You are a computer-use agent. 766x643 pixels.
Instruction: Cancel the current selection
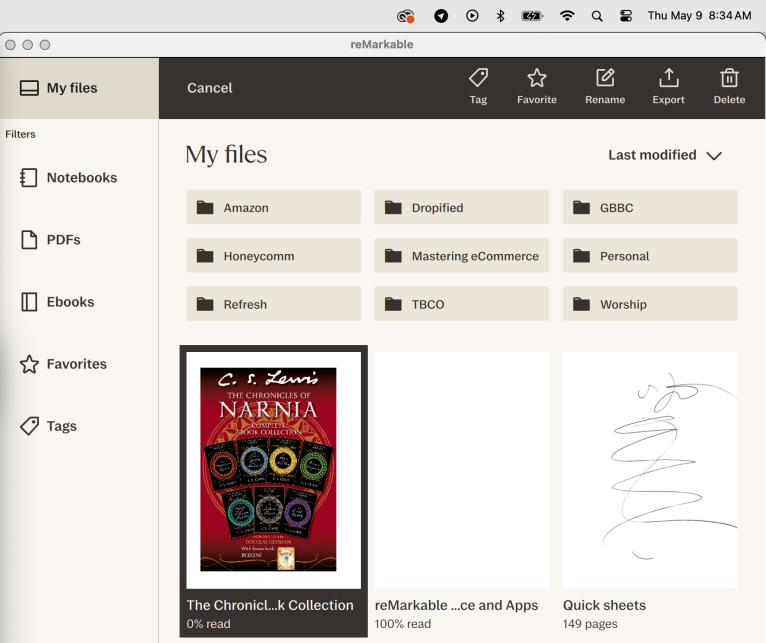[x=210, y=88]
